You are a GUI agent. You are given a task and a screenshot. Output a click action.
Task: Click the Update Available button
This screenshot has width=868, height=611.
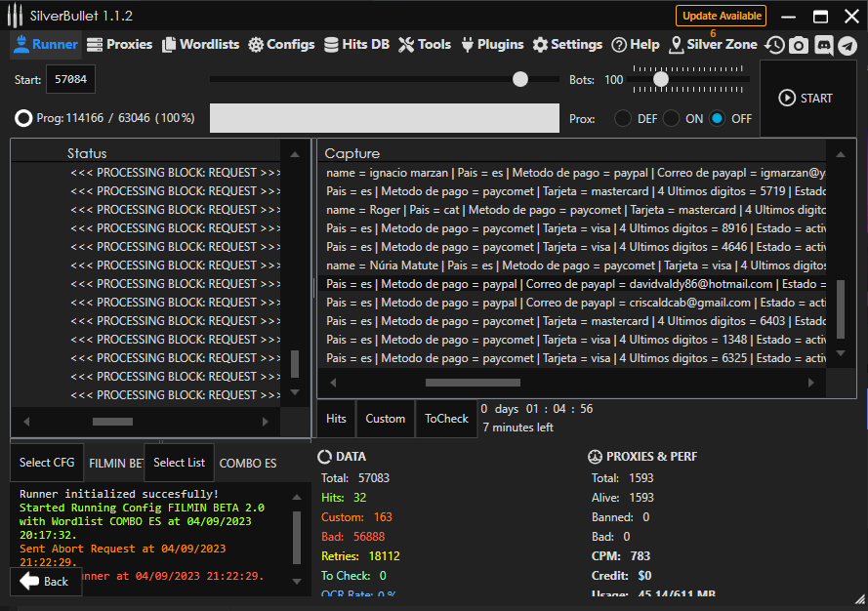721,16
